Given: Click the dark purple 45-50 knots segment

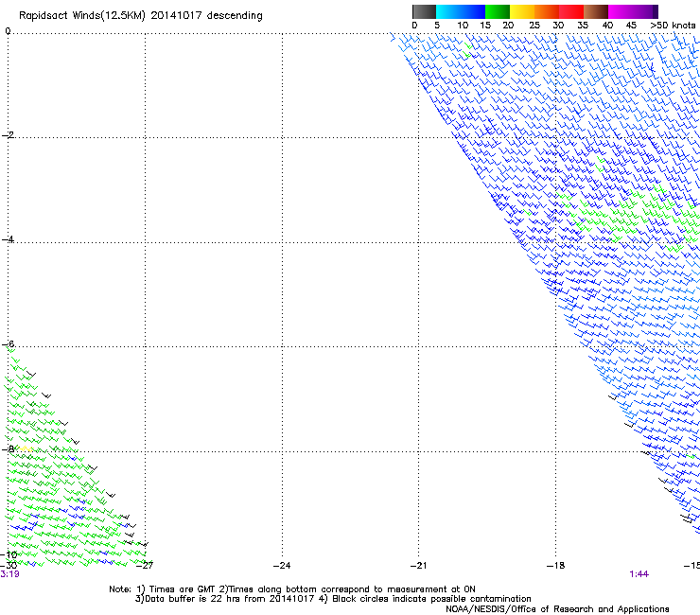Looking at the screenshot, I should coord(645,11).
